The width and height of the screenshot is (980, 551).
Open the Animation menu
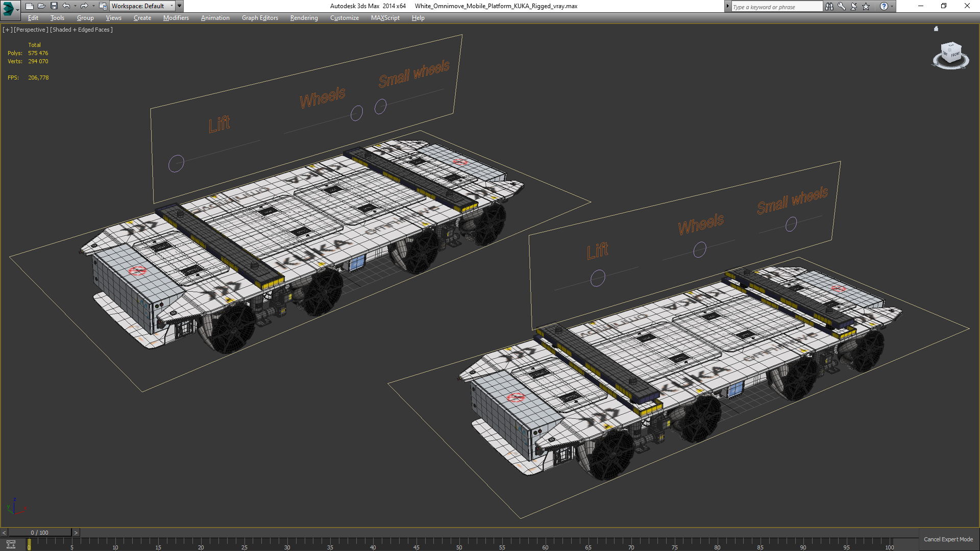(215, 18)
